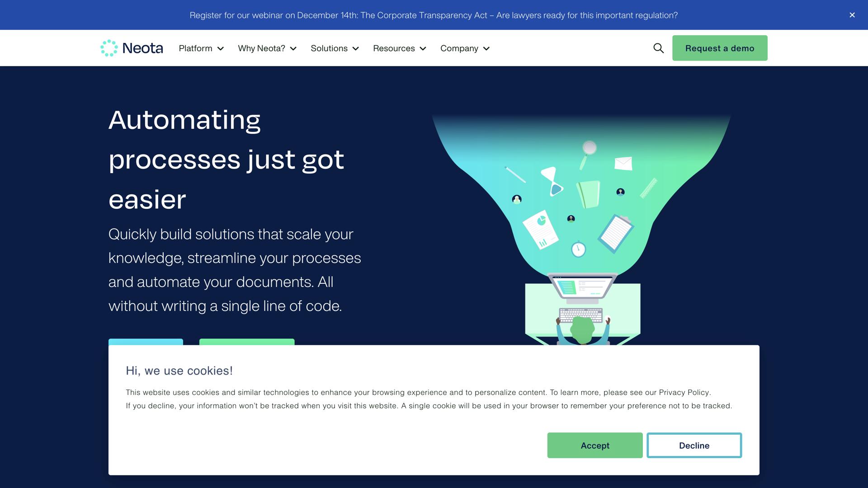The width and height of the screenshot is (868, 488).
Task: Open the Why Neota? dropdown
Action: pyautogui.click(x=267, y=48)
